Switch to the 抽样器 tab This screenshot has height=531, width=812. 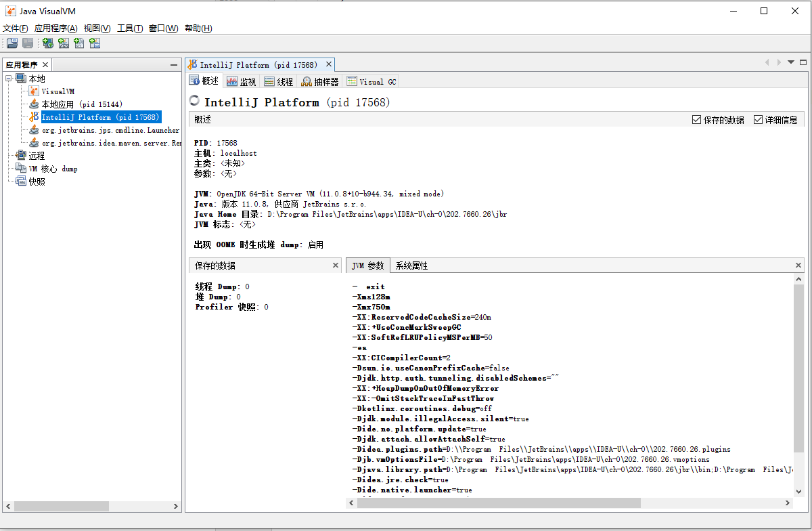[321, 81]
